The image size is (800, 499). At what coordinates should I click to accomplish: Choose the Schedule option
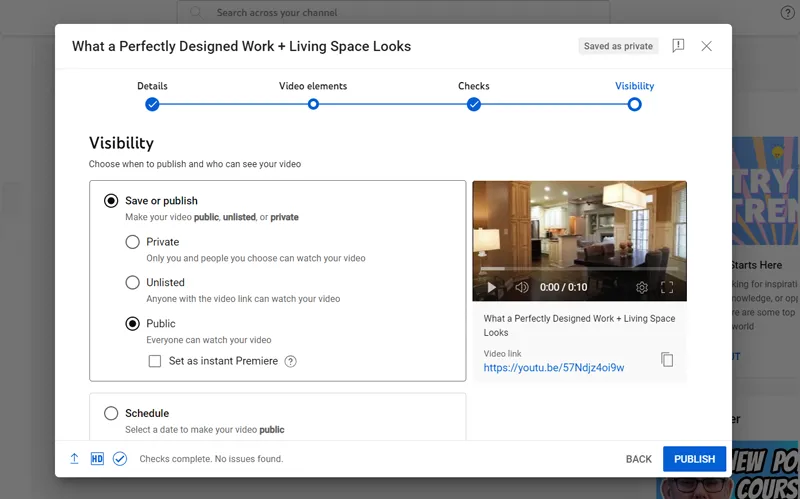111,413
